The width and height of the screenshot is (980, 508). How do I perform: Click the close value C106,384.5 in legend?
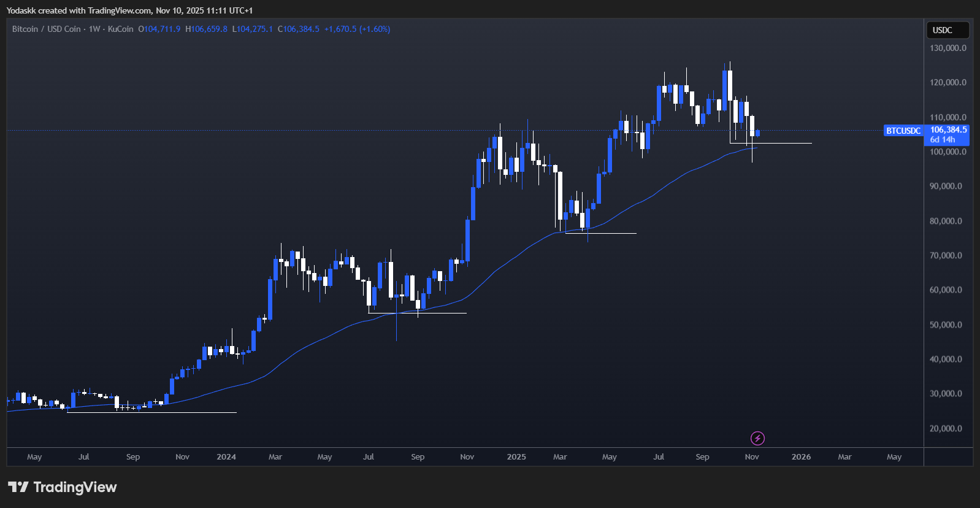pyautogui.click(x=299, y=29)
